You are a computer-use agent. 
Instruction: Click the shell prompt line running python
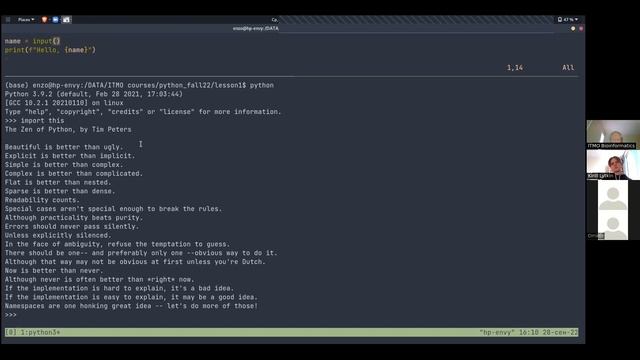coord(139,85)
